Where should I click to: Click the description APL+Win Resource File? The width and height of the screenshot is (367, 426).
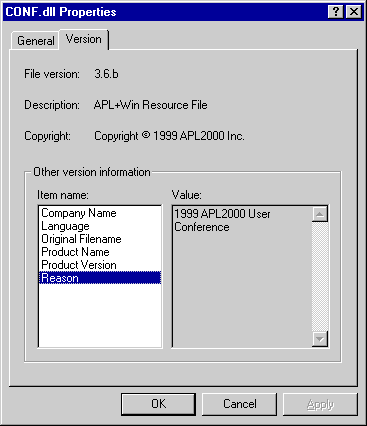(x=151, y=105)
